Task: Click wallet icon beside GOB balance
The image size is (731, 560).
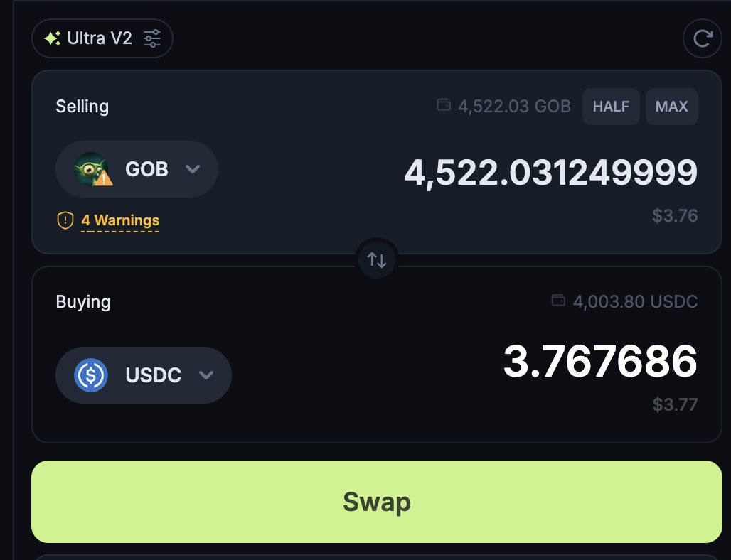Action: [x=443, y=105]
